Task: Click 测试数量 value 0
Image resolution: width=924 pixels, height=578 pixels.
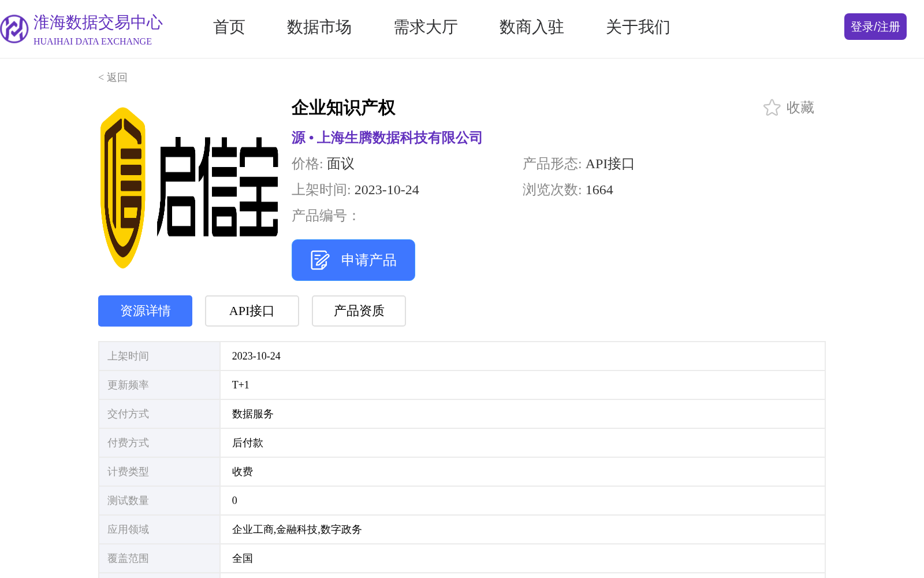Action: [x=234, y=501]
